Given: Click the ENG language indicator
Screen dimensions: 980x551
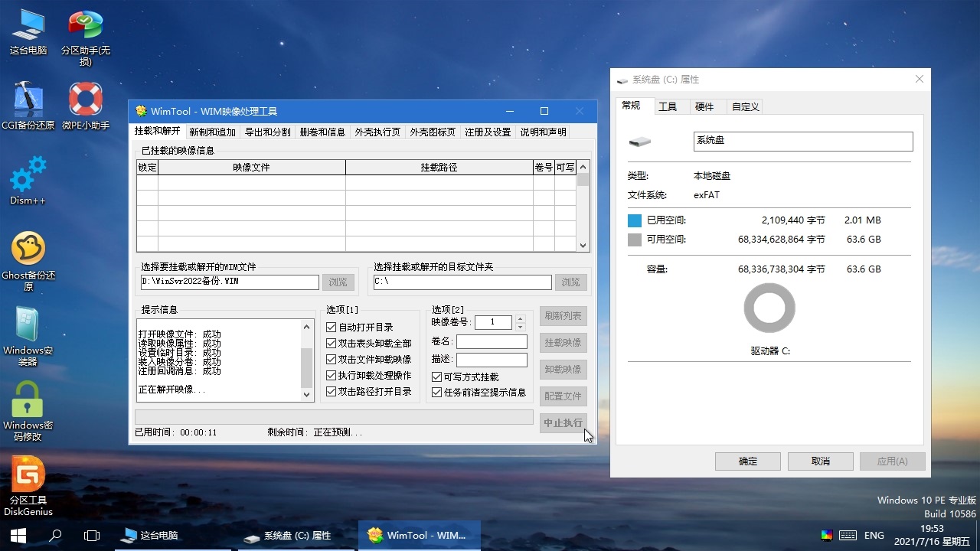Looking at the screenshot, I should [x=874, y=536].
